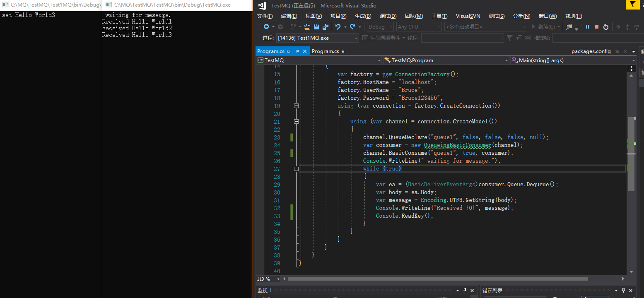The height and width of the screenshot is (298, 644).
Task: Click the Step Into icon
Action: point(627,26)
